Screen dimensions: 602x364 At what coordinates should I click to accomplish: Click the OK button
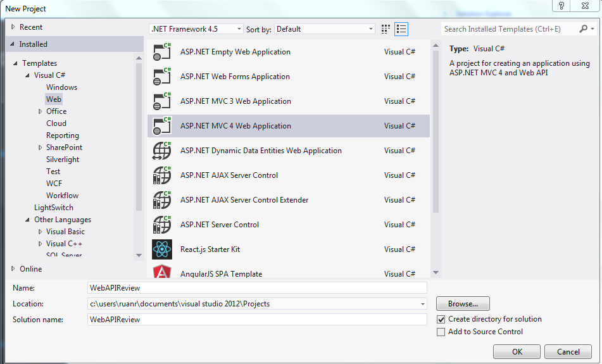click(x=517, y=352)
